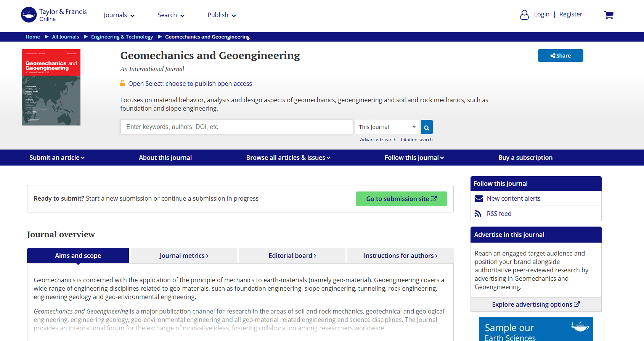This screenshot has width=644, height=341.
Task: Go to Home breadcrumb
Action: tap(33, 37)
